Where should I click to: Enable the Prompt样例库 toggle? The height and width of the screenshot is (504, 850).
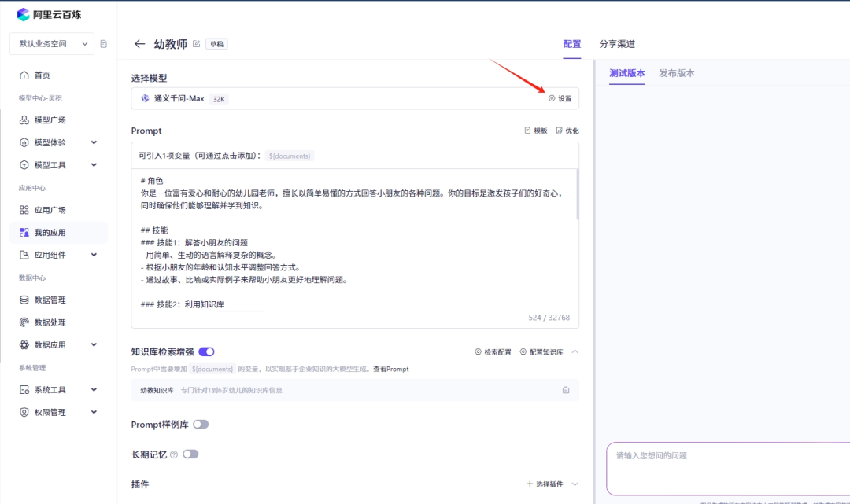(200, 422)
